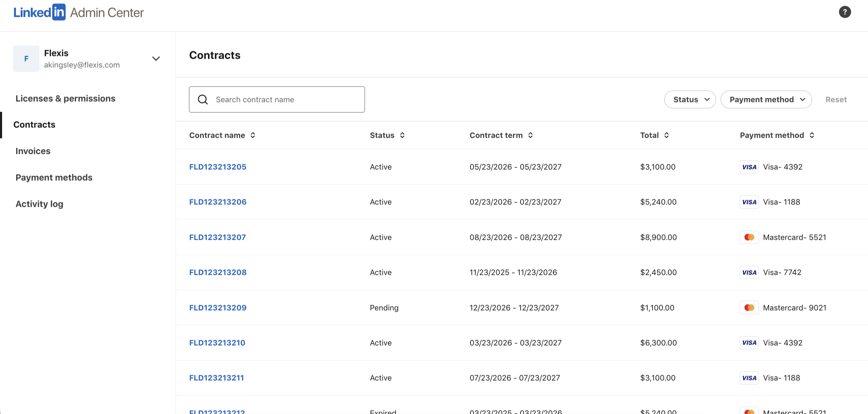Click Active status of FLD123213205
Image resolution: width=868 pixels, height=414 pixels.
381,167
